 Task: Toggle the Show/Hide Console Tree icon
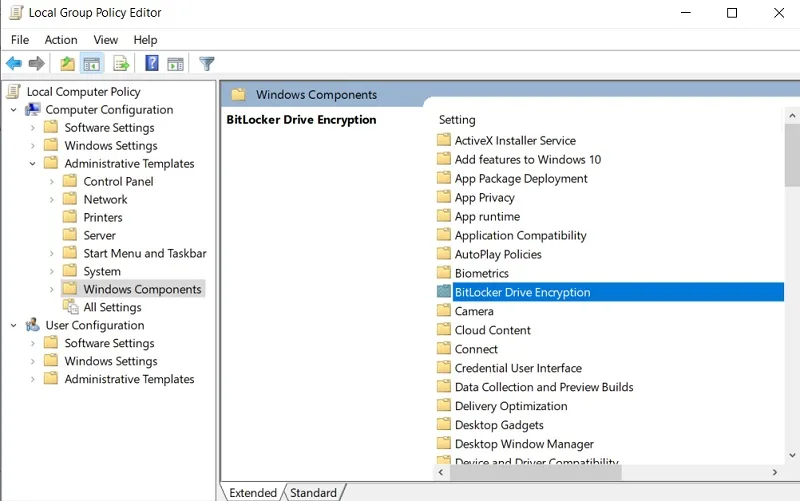point(92,64)
